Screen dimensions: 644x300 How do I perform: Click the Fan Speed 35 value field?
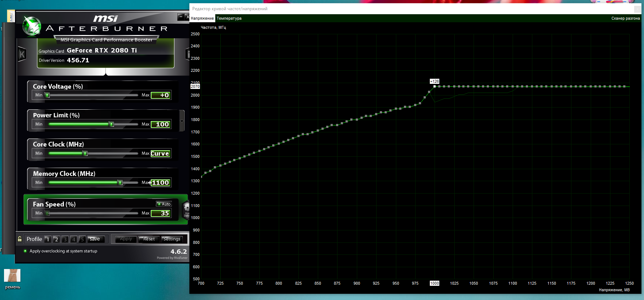coord(161,213)
